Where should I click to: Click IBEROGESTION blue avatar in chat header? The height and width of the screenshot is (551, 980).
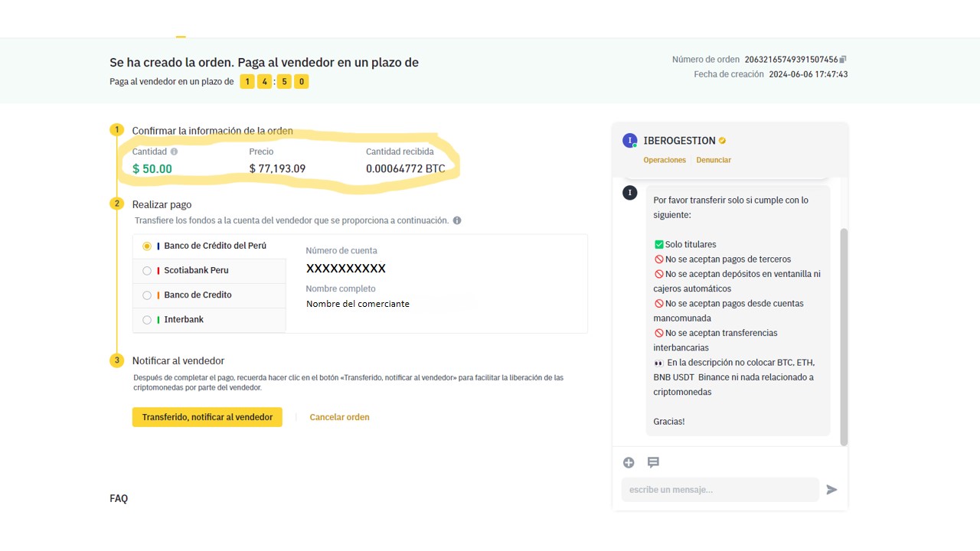coord(629,141)
